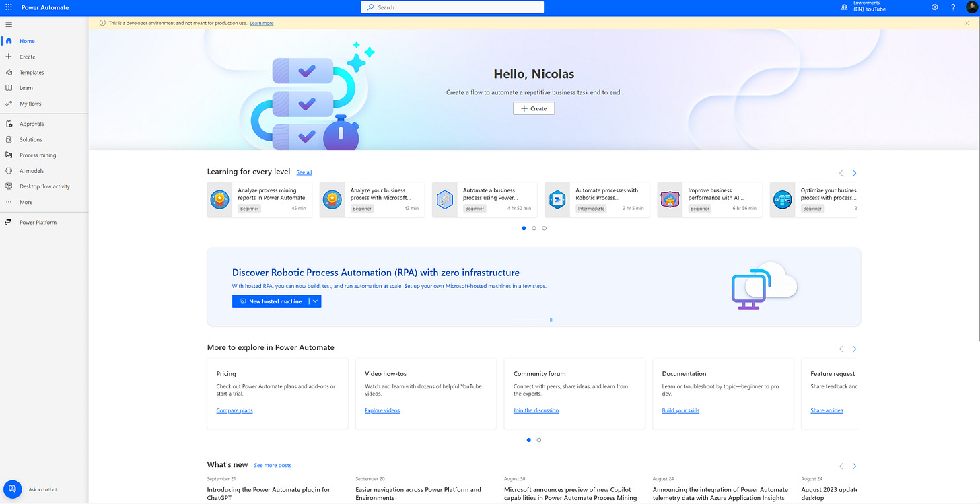Click the More ellipsis icon in sidebar
The height and width of the screenshot is (504, 980).
pos(9,202)
